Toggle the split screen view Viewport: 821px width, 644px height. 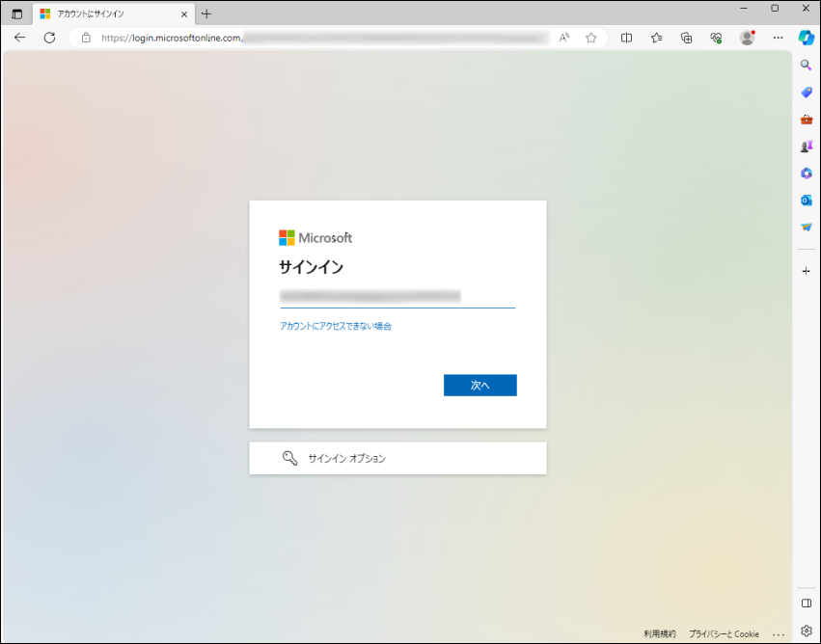click(x=626, y=38)
